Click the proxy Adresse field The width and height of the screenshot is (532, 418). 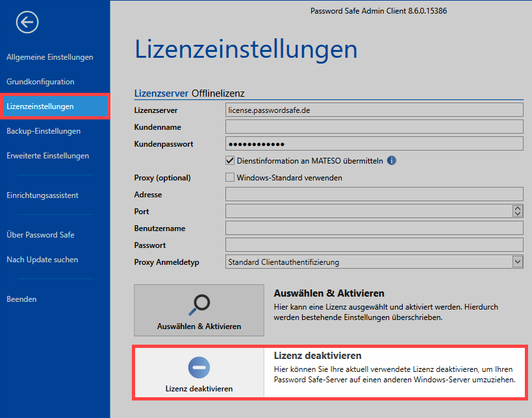374,194
